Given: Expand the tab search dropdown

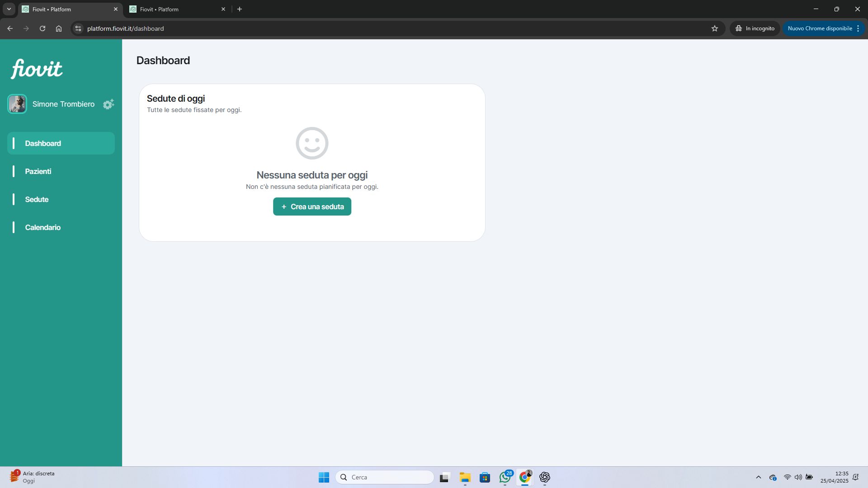Looking at the screenshot, I should 9,9.
